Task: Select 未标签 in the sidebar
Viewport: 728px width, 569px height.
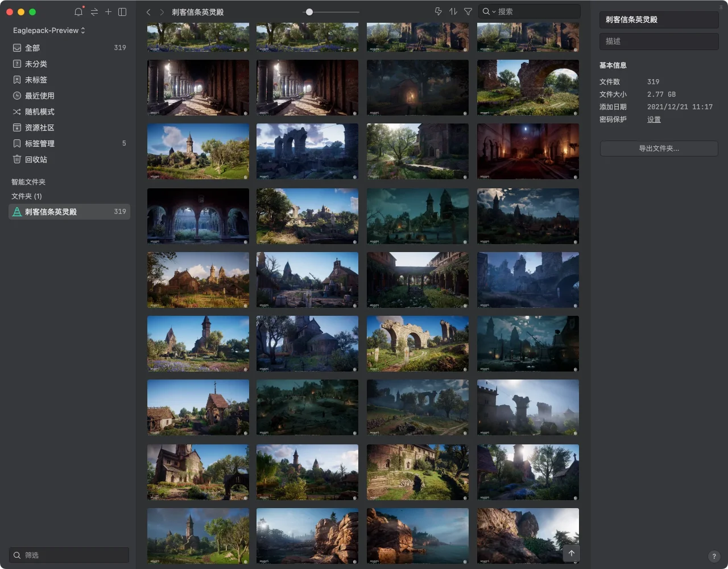Action: (69, 80)
